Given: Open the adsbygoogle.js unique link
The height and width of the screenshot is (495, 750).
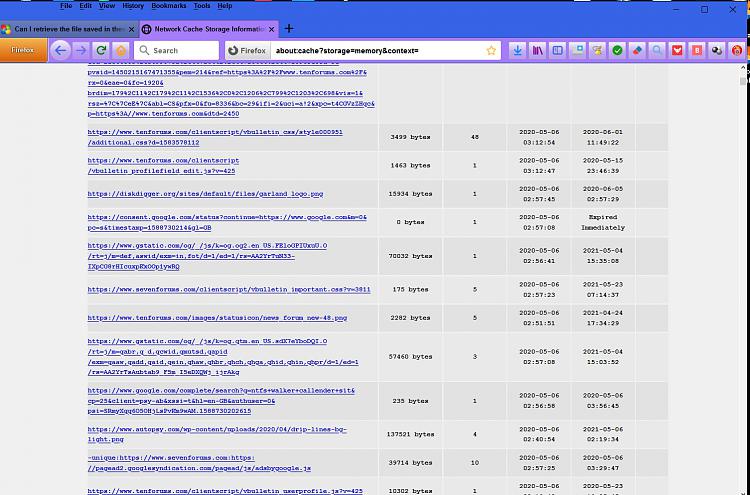Looking at the screenshot, I should [199, 463].
